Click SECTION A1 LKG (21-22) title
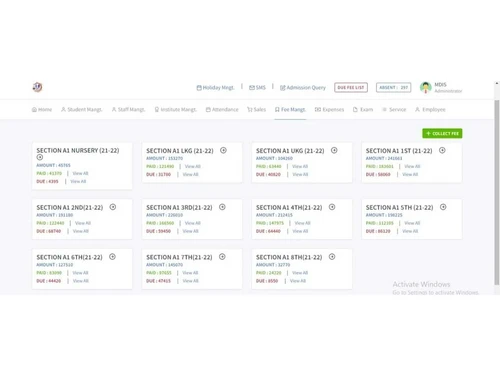This screenshot has width=500, height=375. [x=180, y=151]
